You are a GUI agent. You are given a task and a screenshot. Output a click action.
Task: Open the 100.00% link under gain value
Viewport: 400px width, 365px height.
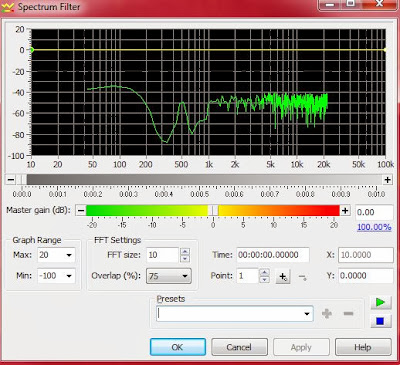pos(374,227)
